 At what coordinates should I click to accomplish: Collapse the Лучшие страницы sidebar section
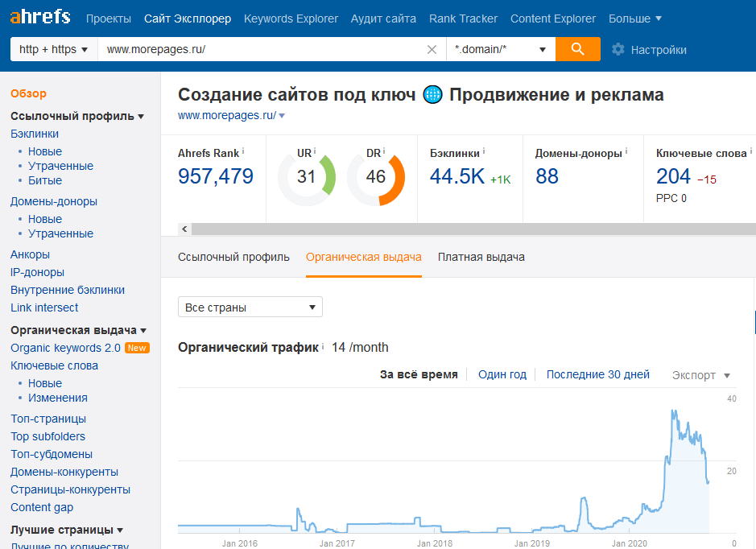[x=67, y=530]
